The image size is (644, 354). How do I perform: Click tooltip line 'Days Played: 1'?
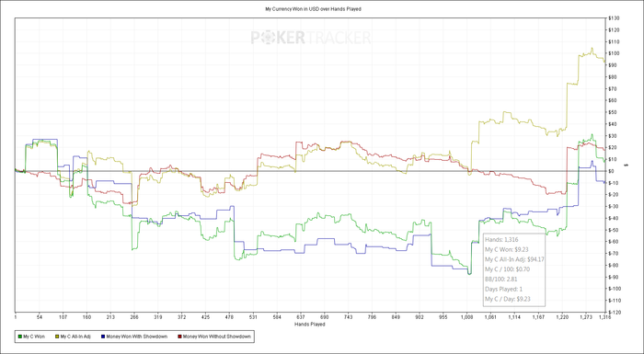[x=503, y=289]
